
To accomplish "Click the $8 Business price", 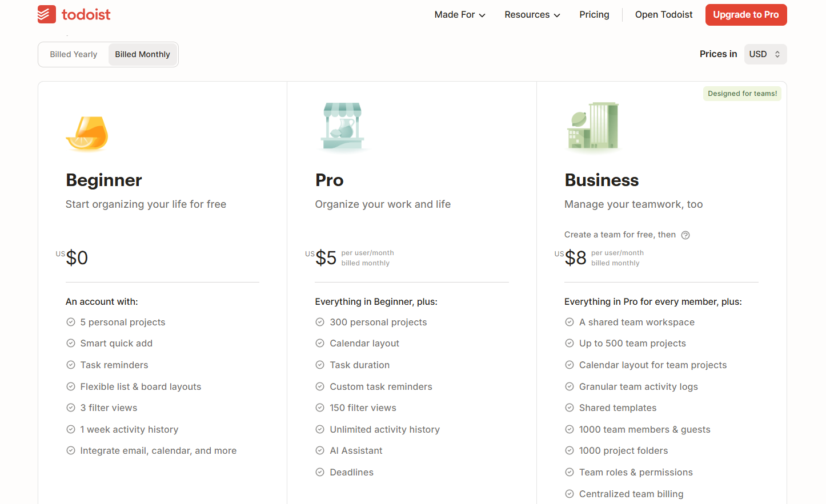I will pyautogui.click(x=575, y=258).
